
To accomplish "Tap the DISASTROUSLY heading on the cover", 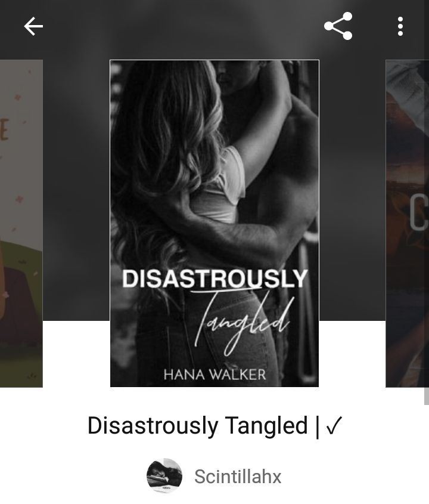I will [215, 279].
